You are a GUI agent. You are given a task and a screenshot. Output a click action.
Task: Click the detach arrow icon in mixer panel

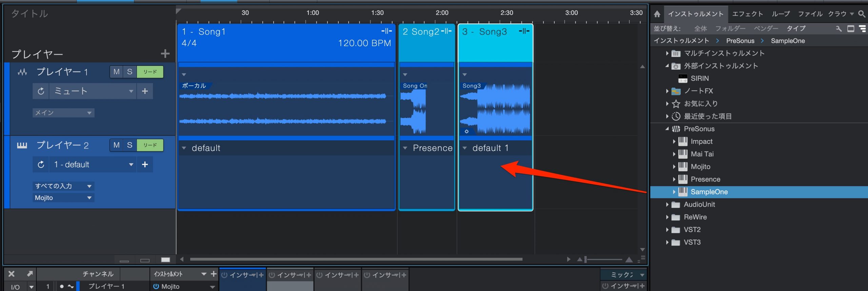tap(30, 274)
